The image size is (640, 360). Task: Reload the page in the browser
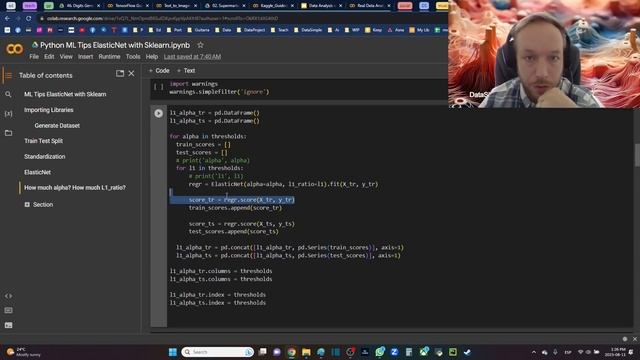click(28, 18)
